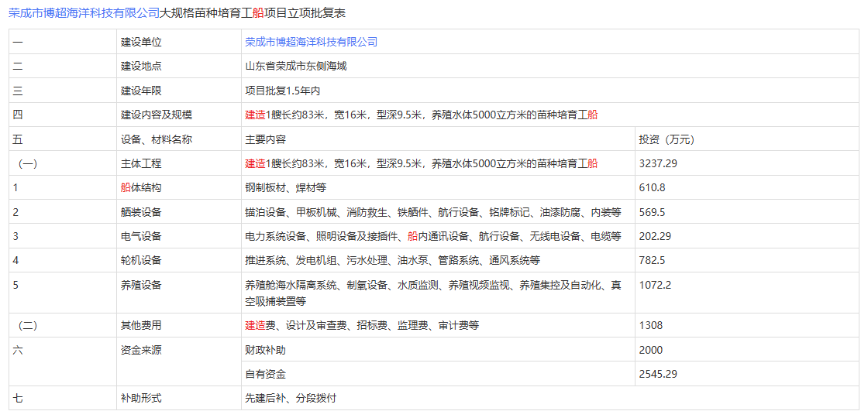Click the value 1308
Image resolution: width=868 pixels, height=418 pixels.
click(x=650, y=326)
